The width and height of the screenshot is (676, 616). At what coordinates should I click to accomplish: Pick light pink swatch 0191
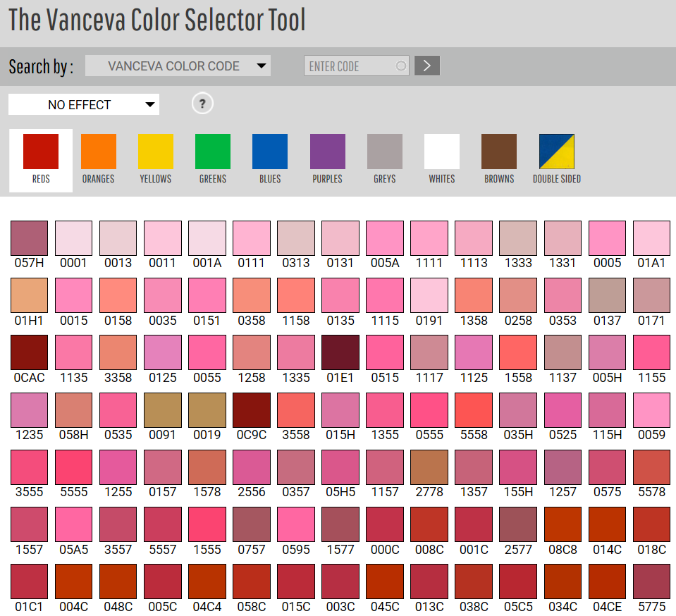coord(429,295)
